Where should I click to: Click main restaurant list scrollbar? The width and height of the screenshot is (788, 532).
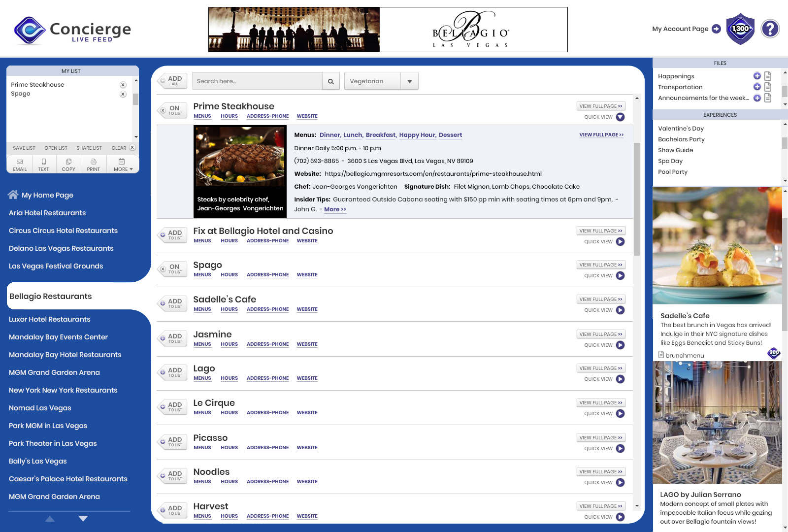(637, 199)
